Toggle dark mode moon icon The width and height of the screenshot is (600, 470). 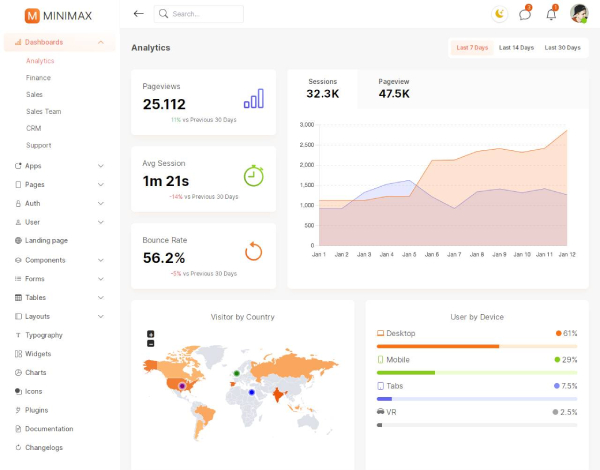pyautogui.click(x=501, y=14)
